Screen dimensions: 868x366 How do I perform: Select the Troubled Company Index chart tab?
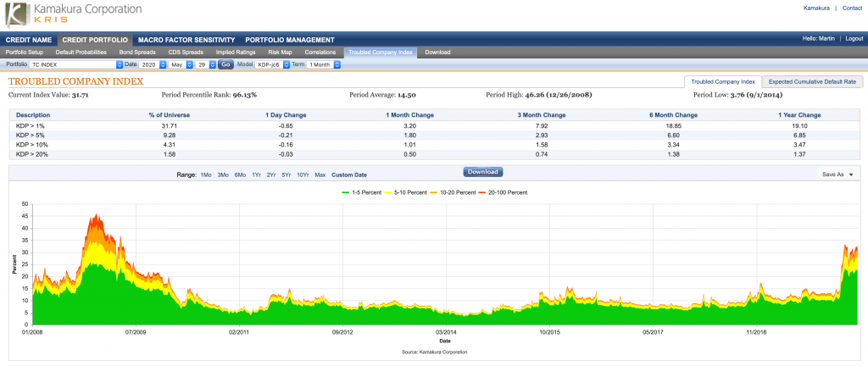click(x=723, y=81)
